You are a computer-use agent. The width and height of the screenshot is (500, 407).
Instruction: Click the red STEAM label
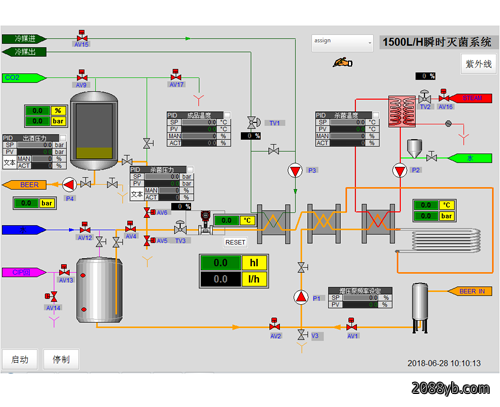point(471,98)
